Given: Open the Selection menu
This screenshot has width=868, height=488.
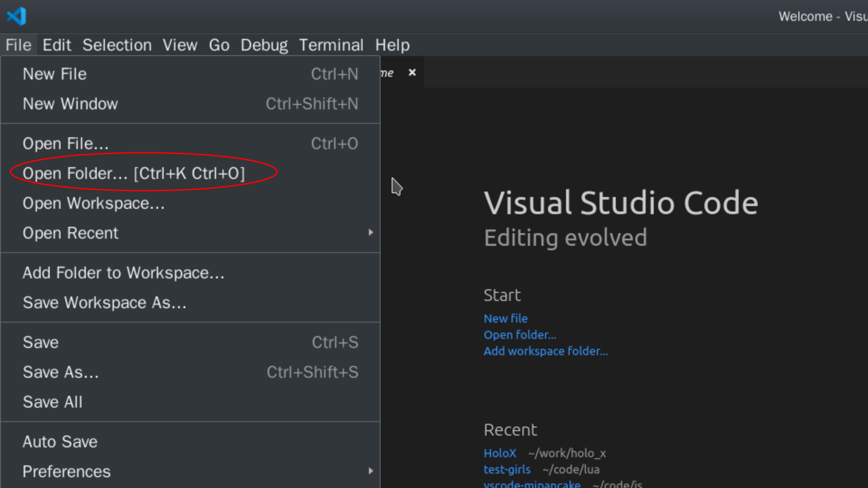Looking at the screenshot, I should (x=117, y=45).
